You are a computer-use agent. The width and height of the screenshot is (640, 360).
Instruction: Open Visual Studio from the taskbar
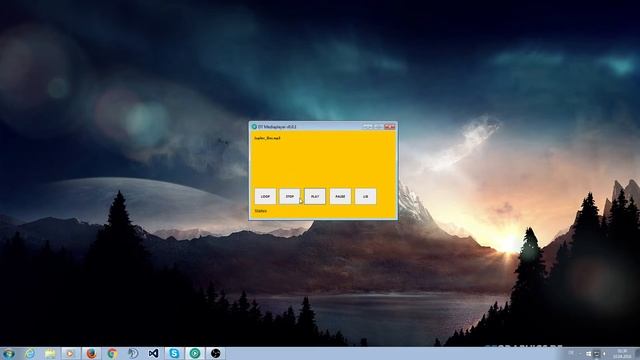coord(153,353)
